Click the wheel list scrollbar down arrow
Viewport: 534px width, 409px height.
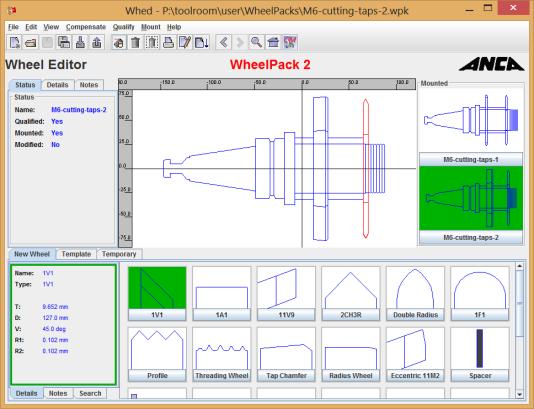519,394
